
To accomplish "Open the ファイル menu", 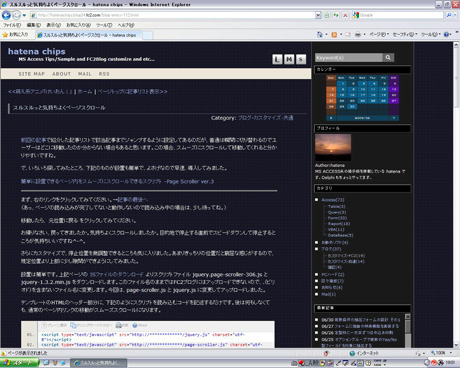I will coord(12,25).
